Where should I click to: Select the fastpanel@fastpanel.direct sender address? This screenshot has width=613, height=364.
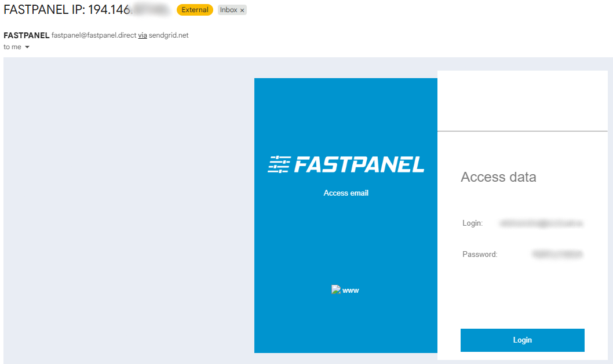(94, 35)
